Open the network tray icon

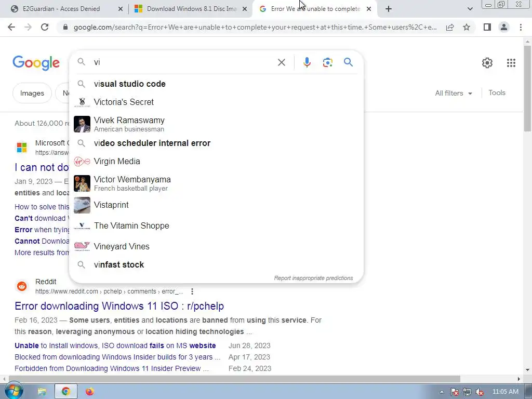click(467, 392)
